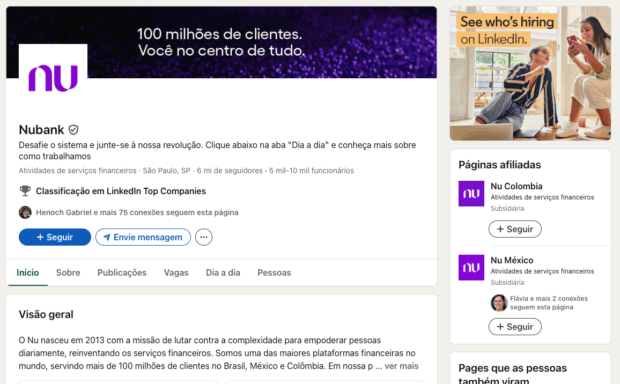Viewport: 620px width, 384px height.
Task: Switch to the Dia a dia tab
Action: pyautogui.click(x=223, y=272)
